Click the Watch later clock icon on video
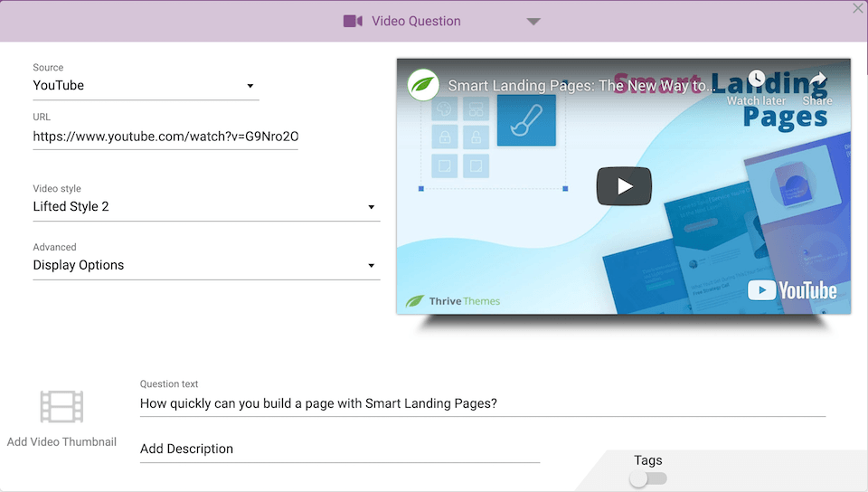 click(757, 79)
